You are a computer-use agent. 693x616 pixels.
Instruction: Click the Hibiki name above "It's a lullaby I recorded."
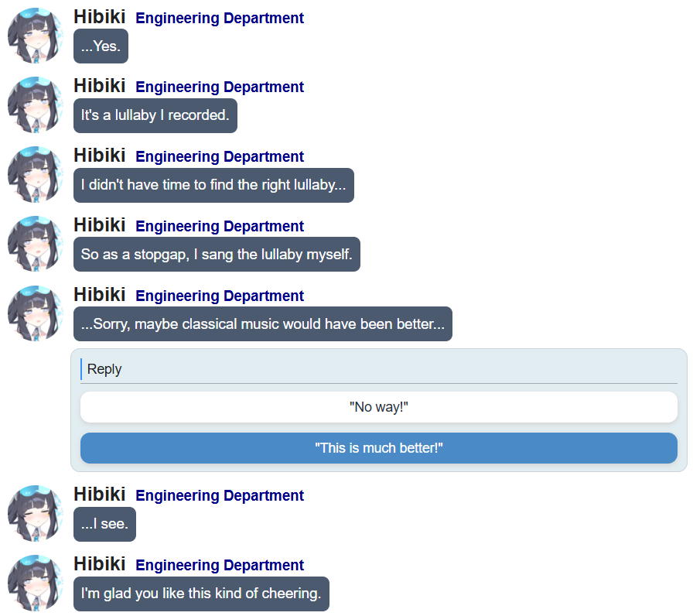tap(100, 86)
